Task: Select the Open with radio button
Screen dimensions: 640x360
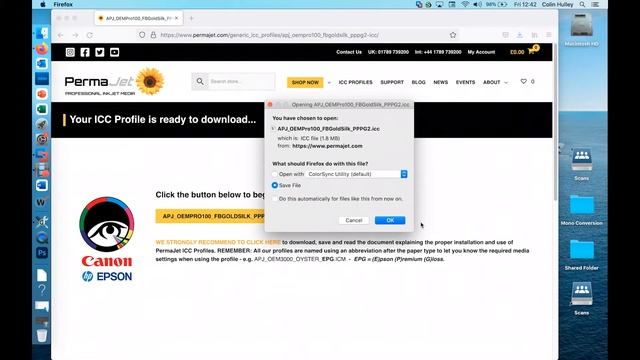Action: 275,174
